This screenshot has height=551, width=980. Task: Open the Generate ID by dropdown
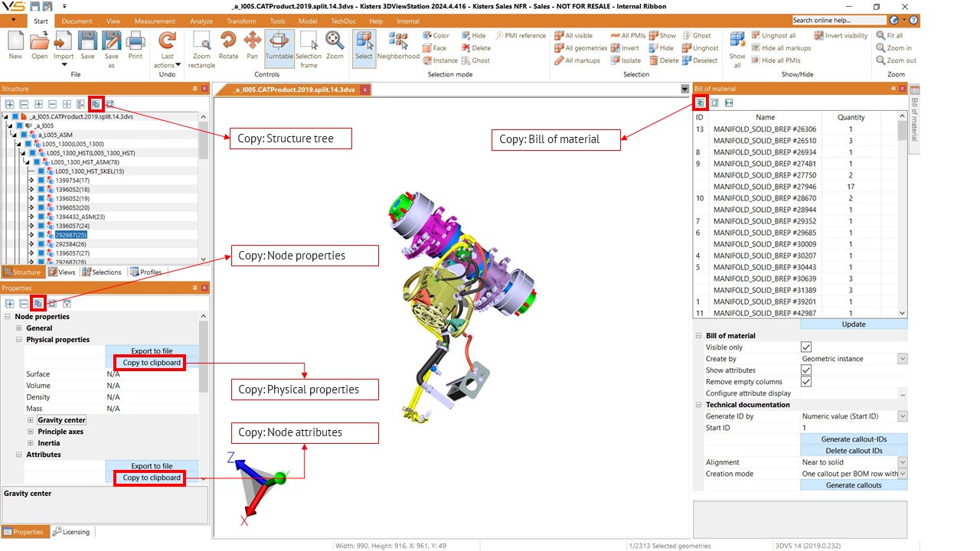903,416
